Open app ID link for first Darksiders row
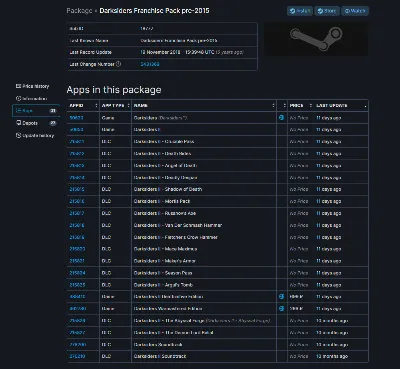This screenshot has width=400, height=369. [77, 118]
